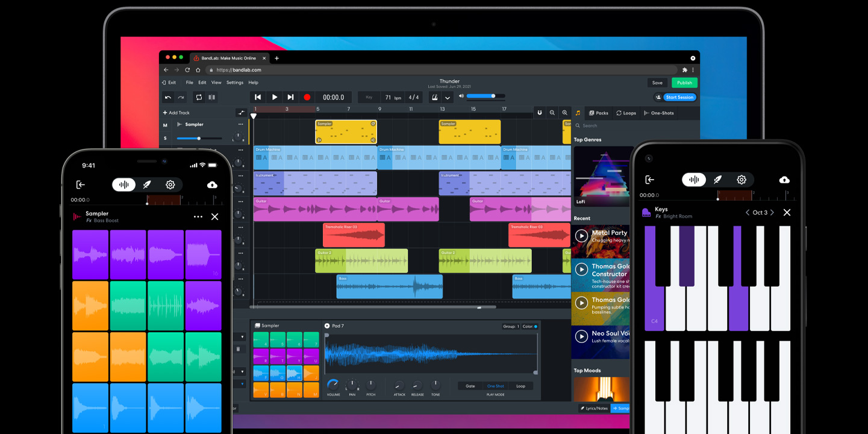Start recording with the red record button

click(x=307, y=97)
